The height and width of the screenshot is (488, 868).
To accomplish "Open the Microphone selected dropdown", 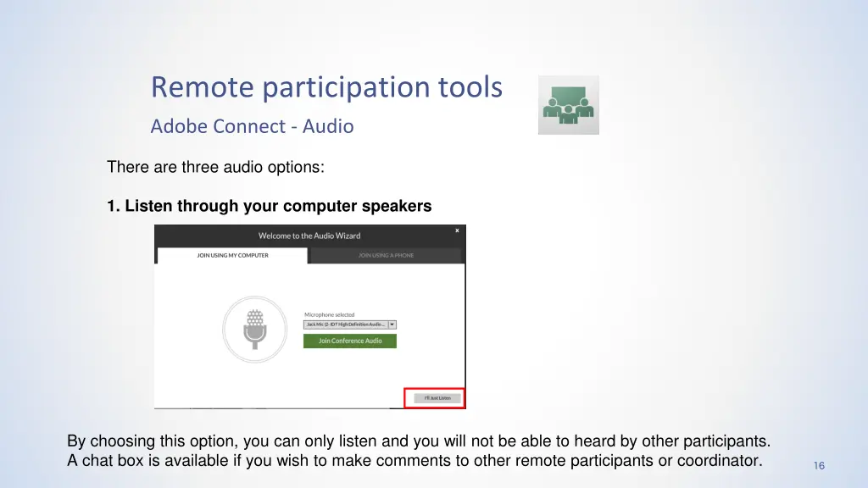I will point(350,324).
